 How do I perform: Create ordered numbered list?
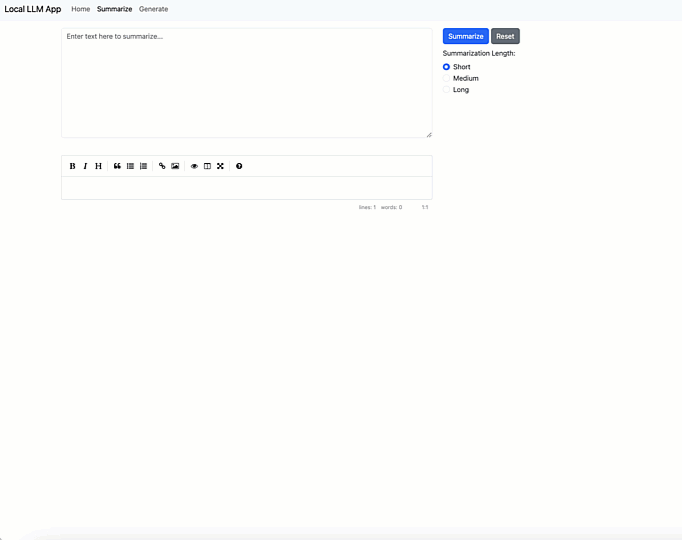[x=143, y=166]
